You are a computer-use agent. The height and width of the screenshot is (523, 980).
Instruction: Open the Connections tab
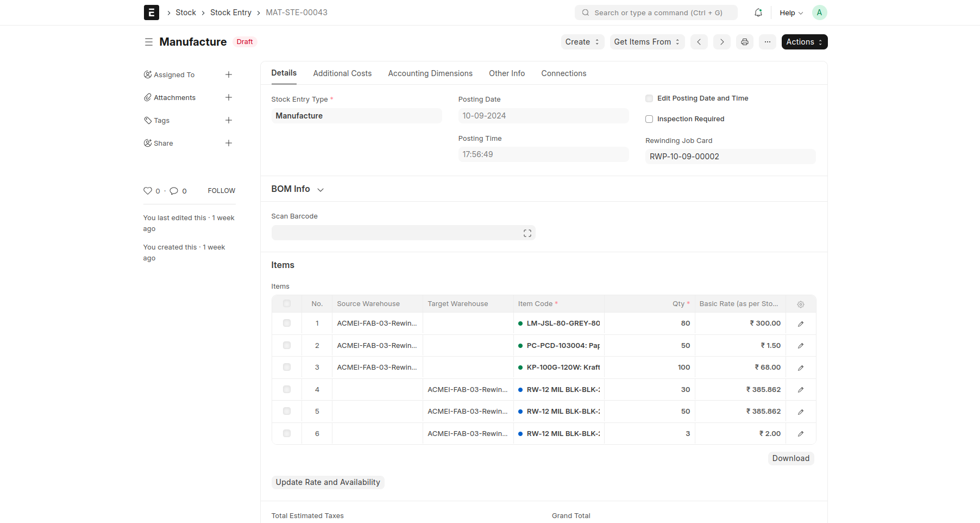click(x=563, y=73)
